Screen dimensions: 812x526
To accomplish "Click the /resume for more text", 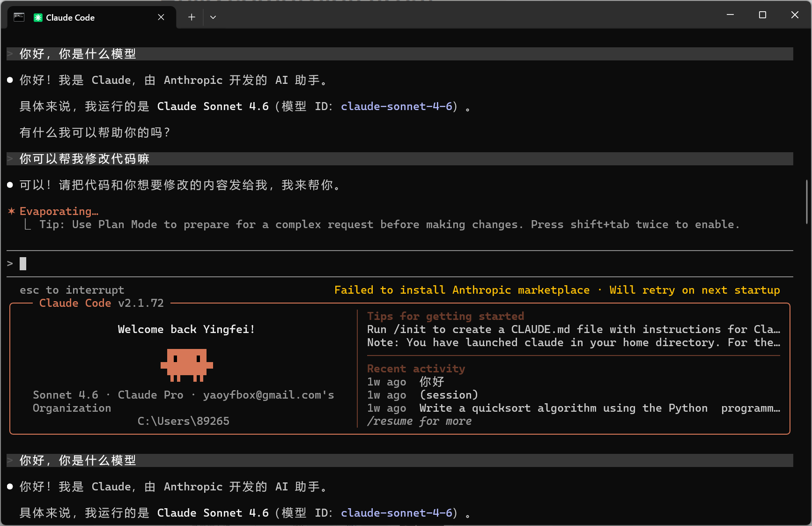I will click(419, 421).
